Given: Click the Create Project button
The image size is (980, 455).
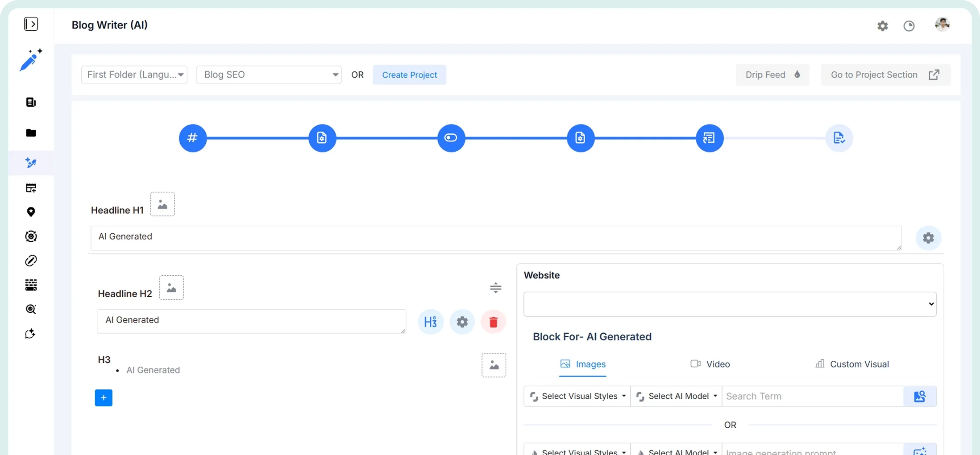Looking at the screenshot, I should click(x=409, y=75).
